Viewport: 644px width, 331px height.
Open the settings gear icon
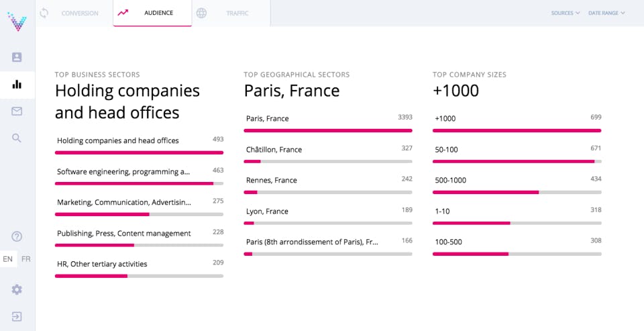pos(17,289)
